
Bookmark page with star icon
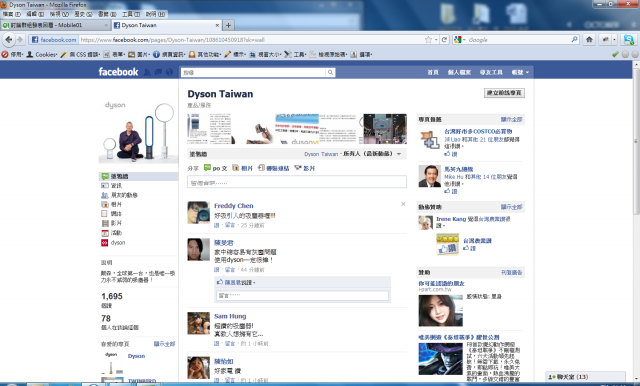[x=428, y=40]
